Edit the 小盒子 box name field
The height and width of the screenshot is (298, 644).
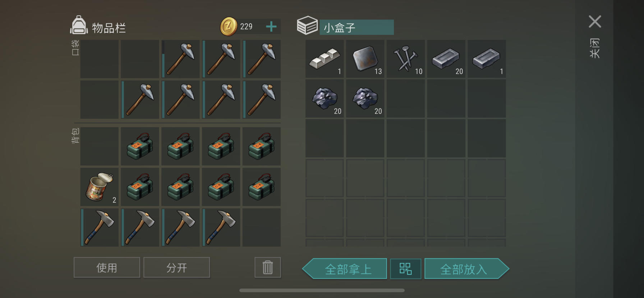[x=356, y=27]
